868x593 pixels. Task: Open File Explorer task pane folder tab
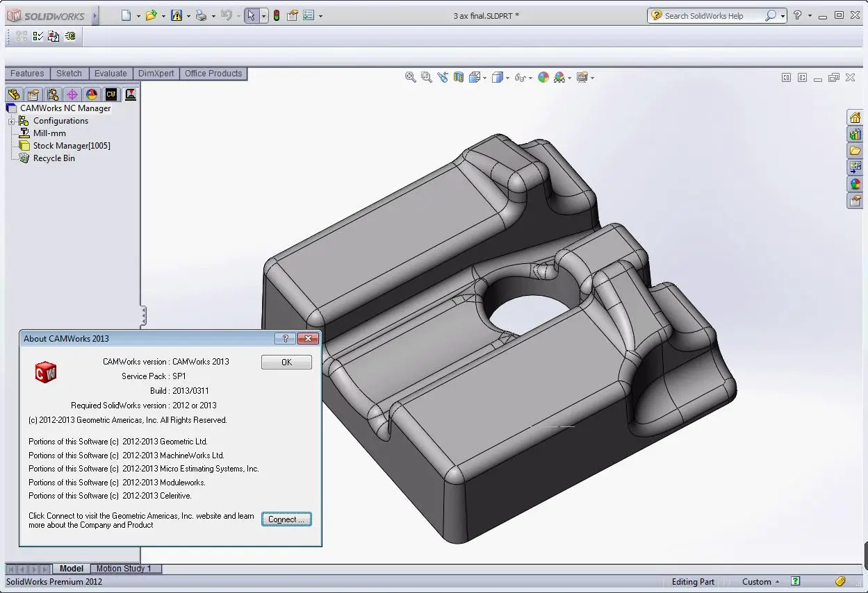pos(855,151)
